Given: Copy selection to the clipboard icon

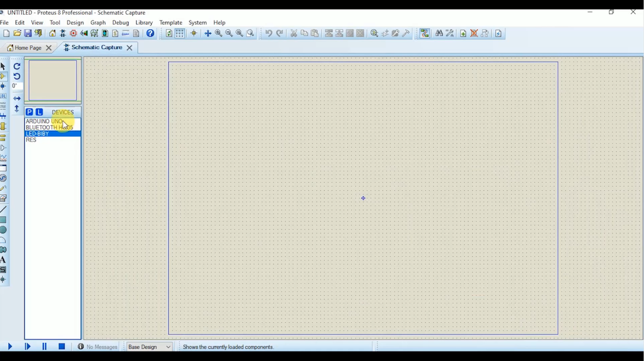Looking at the screenshot, I should 304,33.
